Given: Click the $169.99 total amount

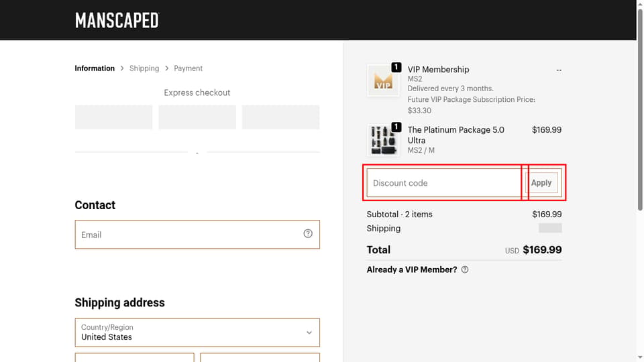Looking at the screenshot, I should tap(542, 249).
